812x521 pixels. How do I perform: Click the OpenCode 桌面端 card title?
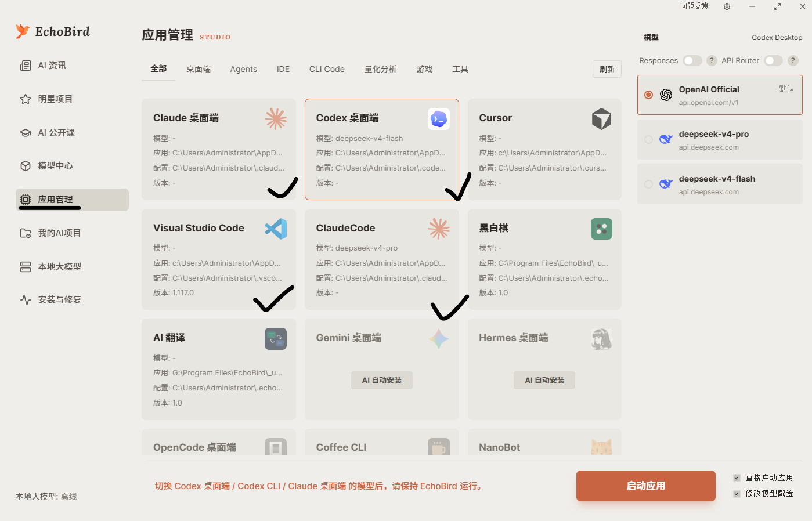(194, 447)
